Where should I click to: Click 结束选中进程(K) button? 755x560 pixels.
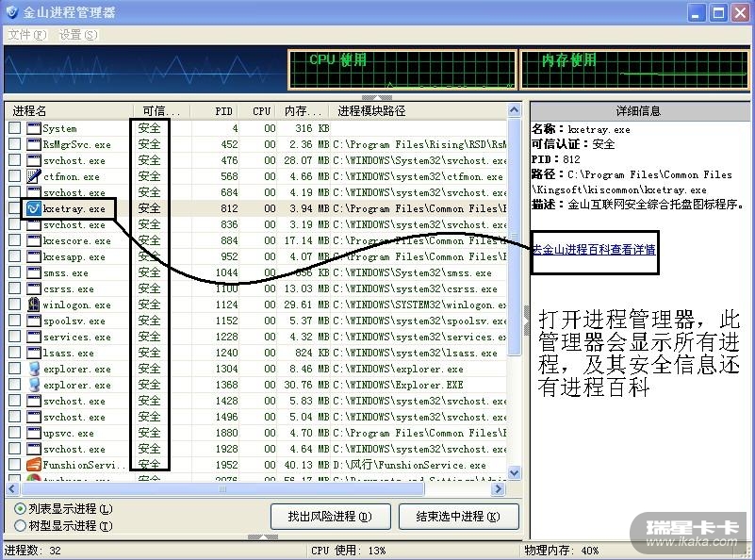[x=458, y=517]
